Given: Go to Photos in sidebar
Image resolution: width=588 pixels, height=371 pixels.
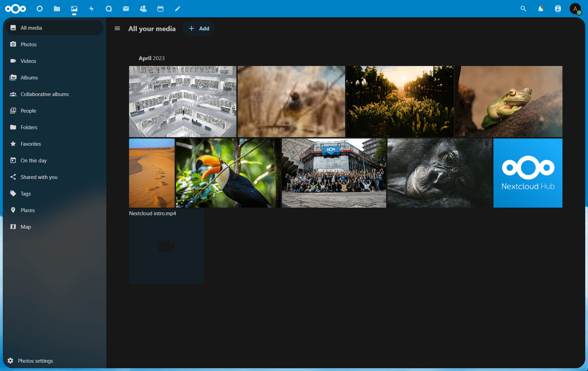Looking at the screenshot, I should pos(55,44).
